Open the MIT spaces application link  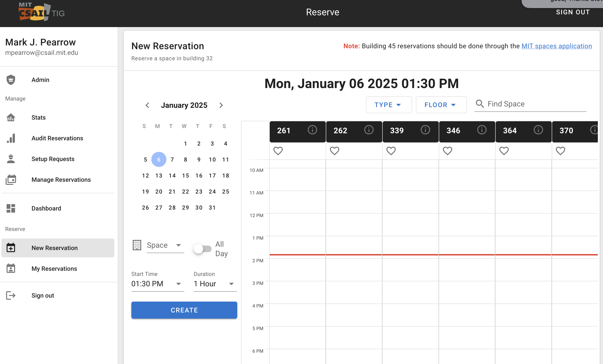pos(556,46)
